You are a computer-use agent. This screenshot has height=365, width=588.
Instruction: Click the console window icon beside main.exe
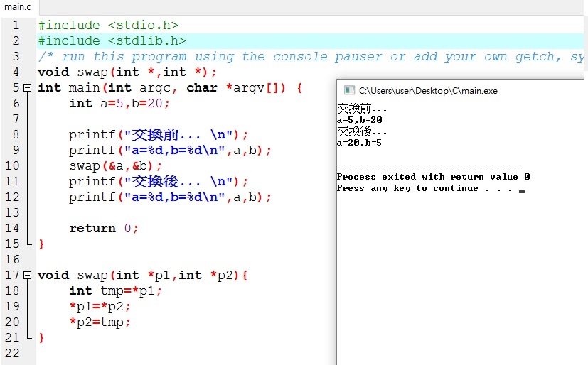tap(349, 91)
